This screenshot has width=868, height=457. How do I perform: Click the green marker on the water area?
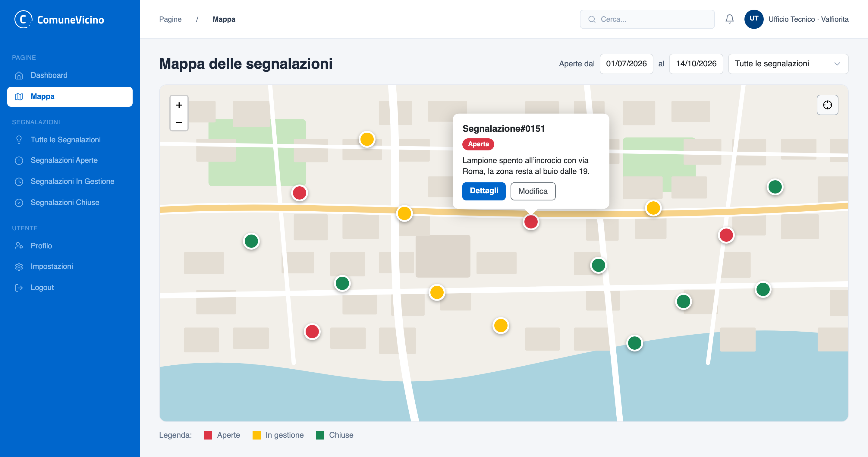click(634, 343)
